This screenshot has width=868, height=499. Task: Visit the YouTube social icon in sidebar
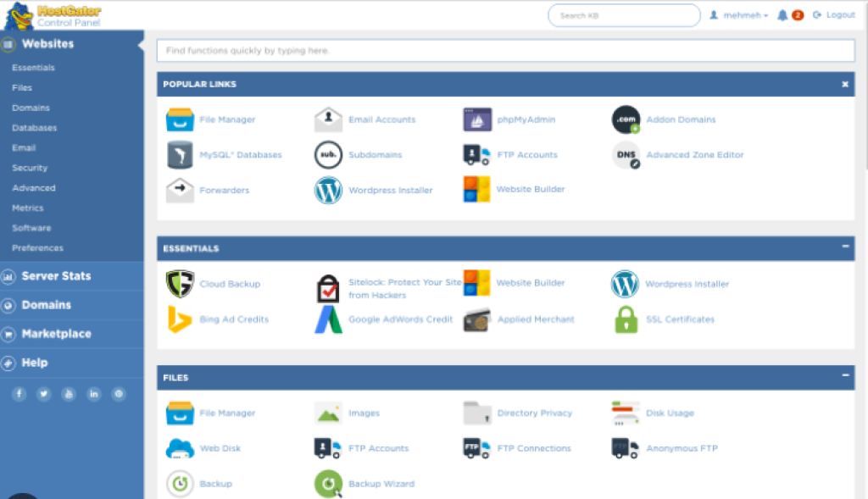tap(69, 395)
